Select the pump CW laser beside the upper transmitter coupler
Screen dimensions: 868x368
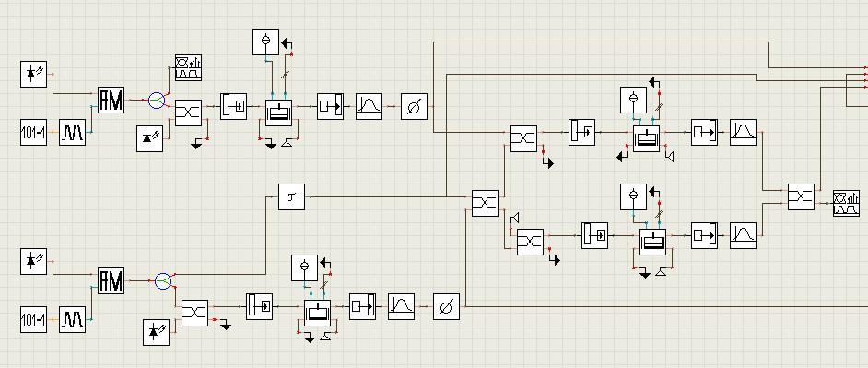(x=149, y=138)
